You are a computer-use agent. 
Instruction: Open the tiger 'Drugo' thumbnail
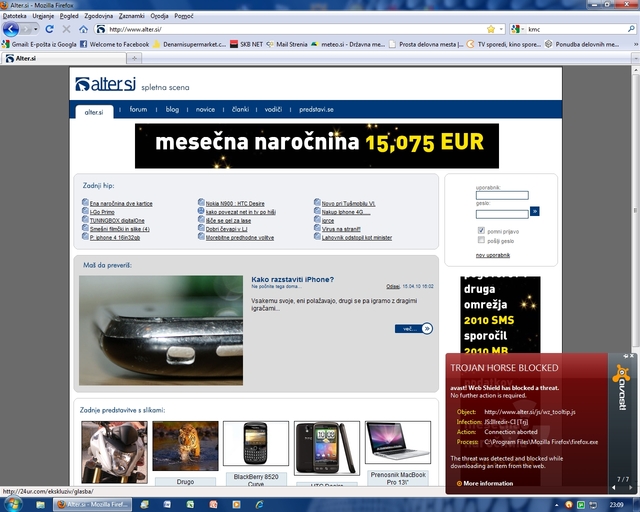pyautogui.click(x=185, y=446)
